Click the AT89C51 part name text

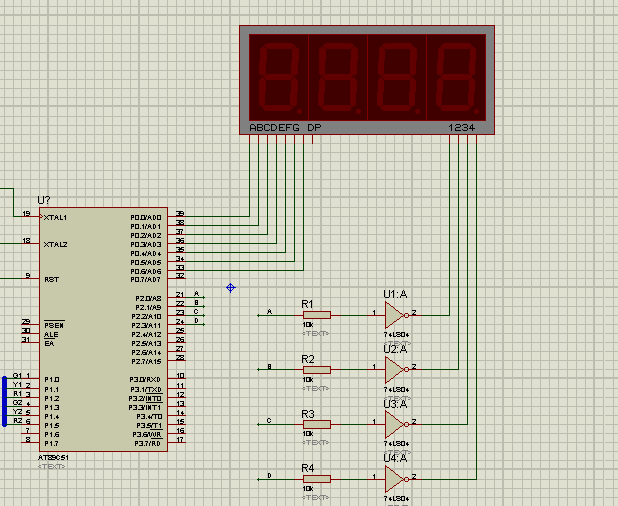click(53, 458)
